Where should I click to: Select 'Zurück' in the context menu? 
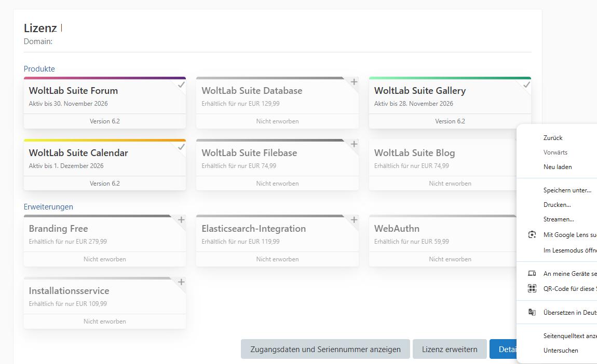553,138
